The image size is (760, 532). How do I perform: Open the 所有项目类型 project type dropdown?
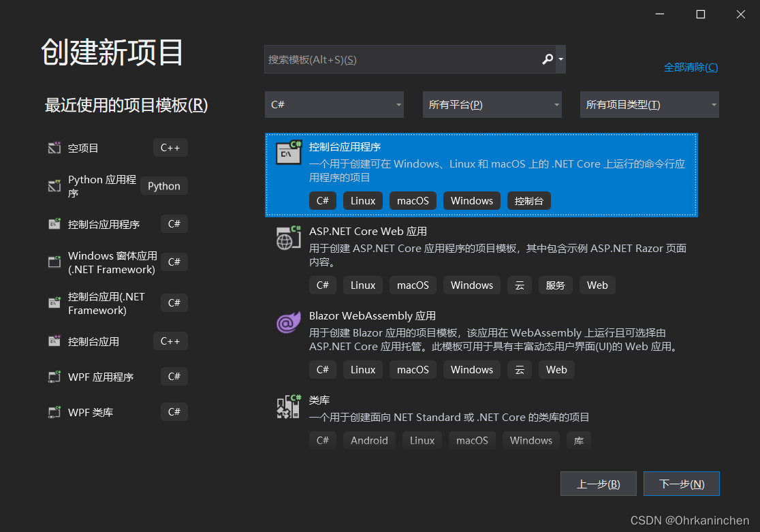(650, 105)
